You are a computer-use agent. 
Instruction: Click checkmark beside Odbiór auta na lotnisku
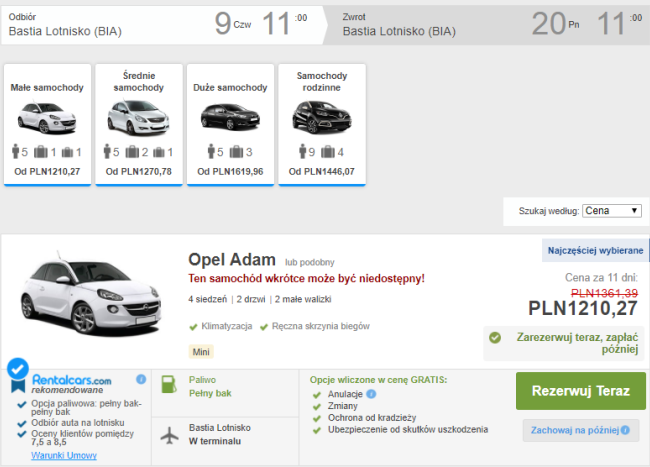tap(22, 423)
